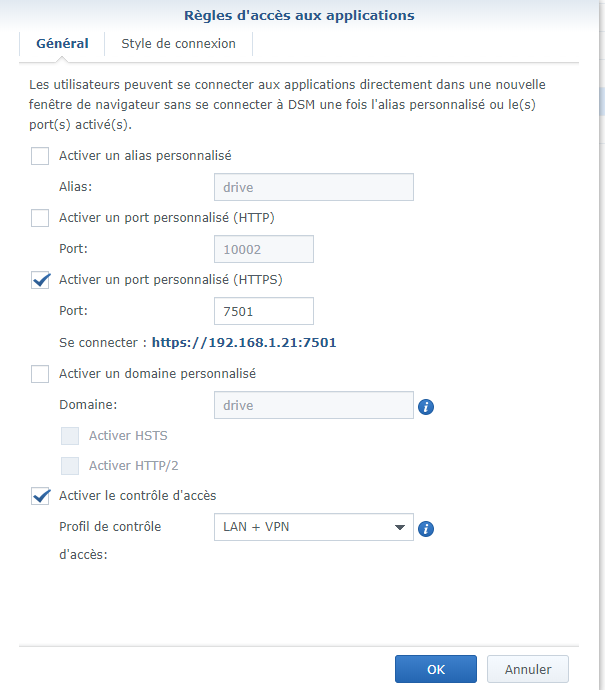
Task: Click the Alias text field
Action: click(313, 187)
